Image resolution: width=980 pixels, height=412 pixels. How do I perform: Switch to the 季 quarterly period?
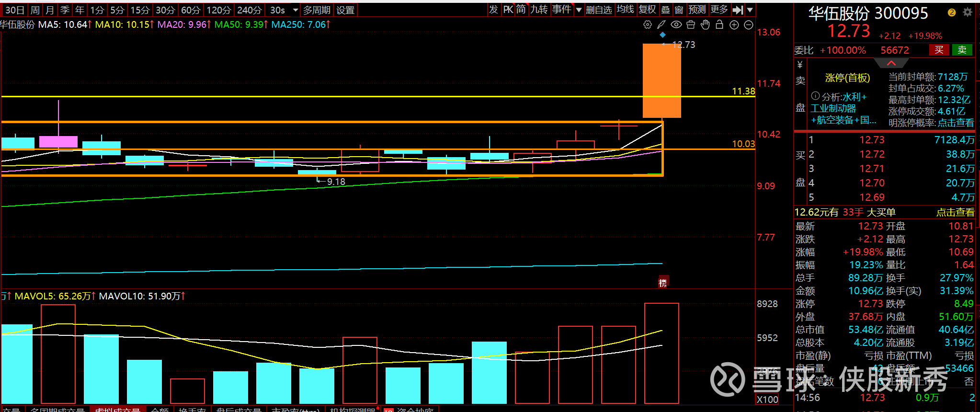(65, 10)
